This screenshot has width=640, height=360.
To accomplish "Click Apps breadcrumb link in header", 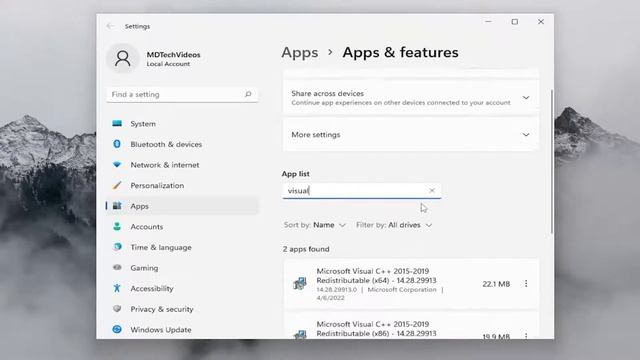I will pos(300,52).
